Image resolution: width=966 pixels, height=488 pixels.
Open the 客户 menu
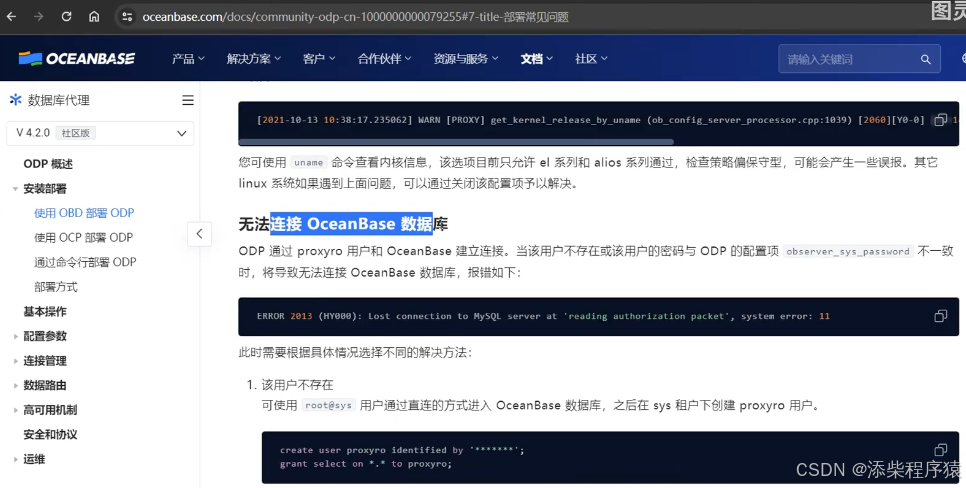[x=319, y=59]
